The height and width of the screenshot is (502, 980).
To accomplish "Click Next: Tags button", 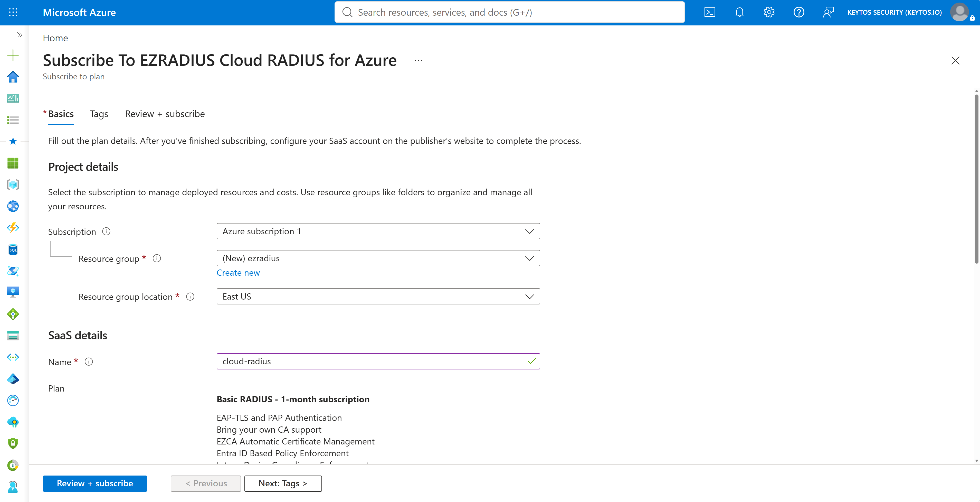I will click(x=283, y=483).
